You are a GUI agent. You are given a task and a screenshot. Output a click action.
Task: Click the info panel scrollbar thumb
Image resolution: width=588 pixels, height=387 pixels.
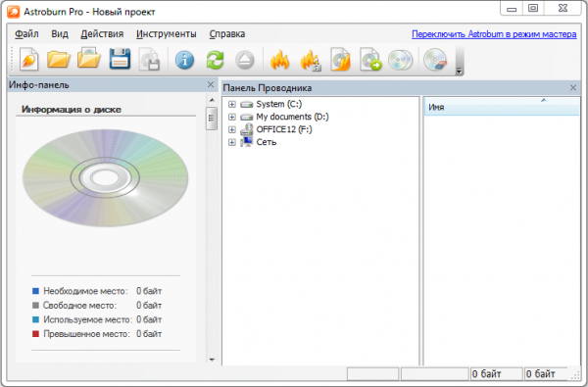[212, 119]
